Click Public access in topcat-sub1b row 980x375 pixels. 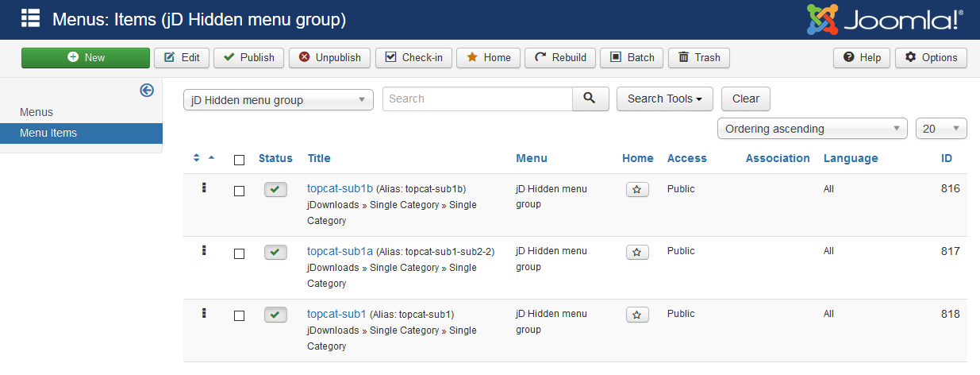681,189
